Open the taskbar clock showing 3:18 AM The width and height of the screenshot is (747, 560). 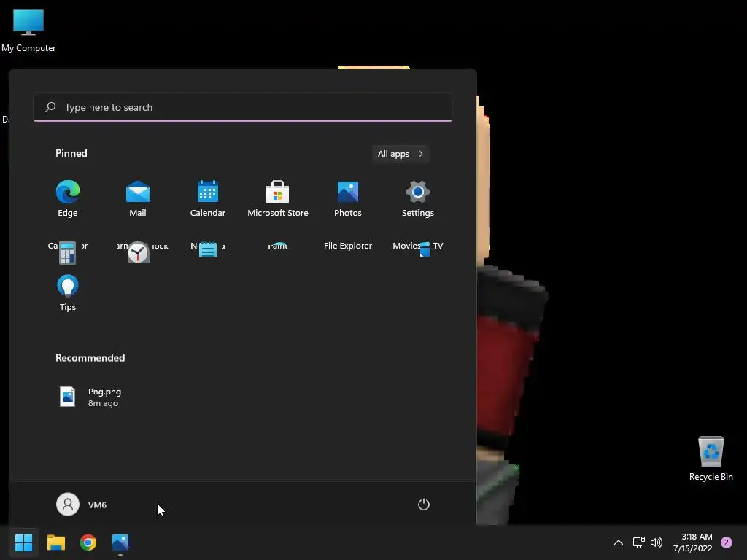693,542
